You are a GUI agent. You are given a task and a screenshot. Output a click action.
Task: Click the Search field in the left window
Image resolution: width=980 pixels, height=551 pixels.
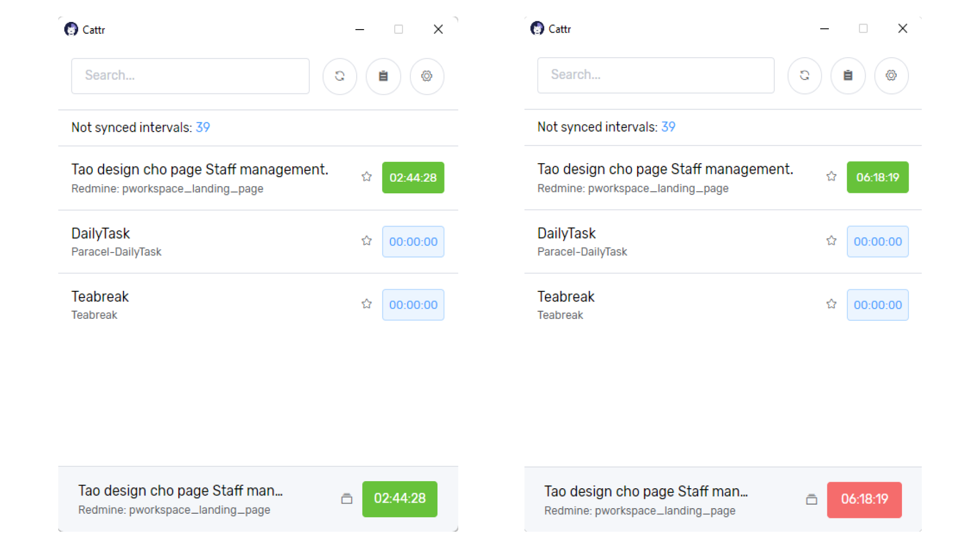coord(190,76)
